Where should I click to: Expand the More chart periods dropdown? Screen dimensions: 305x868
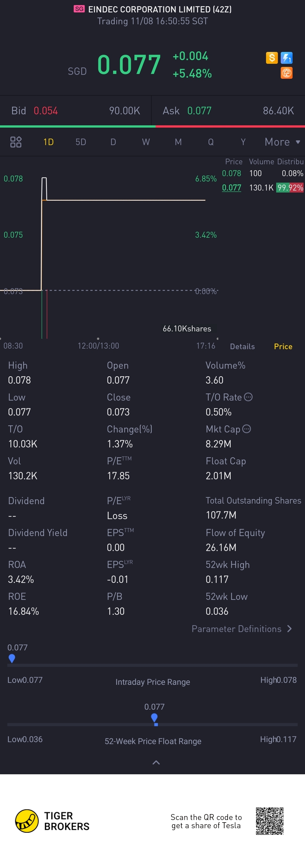282,142
